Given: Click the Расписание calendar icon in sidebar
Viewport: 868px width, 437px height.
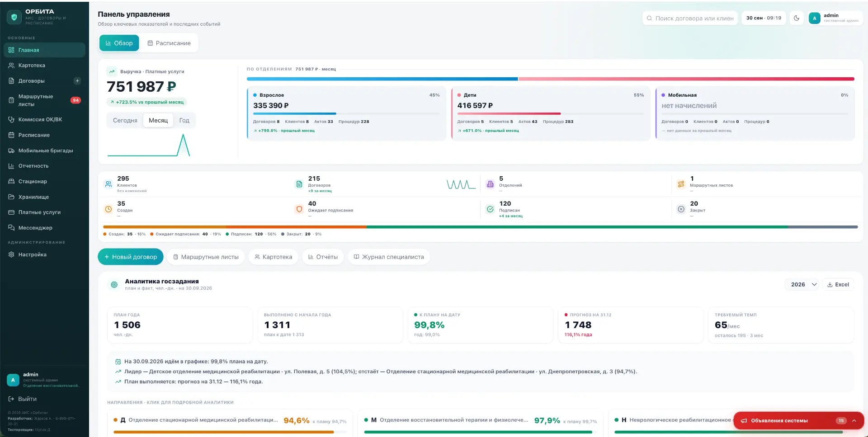Looking at the screenshot, I should pyautogui.click(x=11, y=135).
